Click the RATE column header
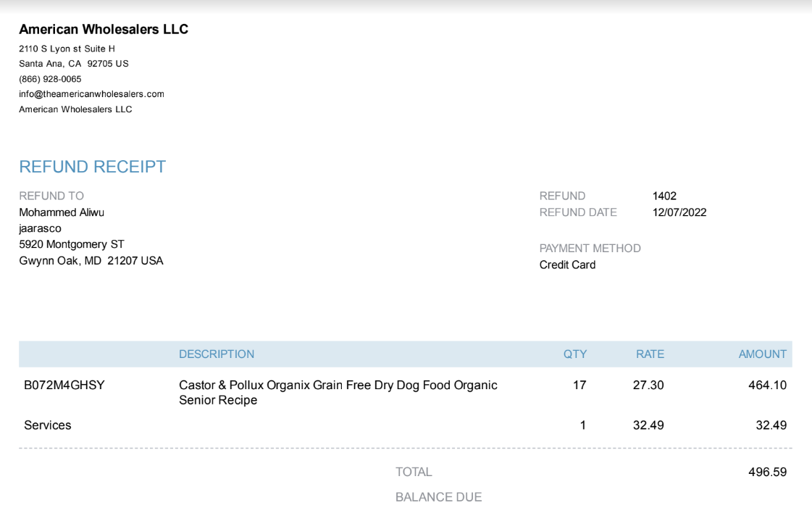Screen dimensions: 812x508 [650, 354]
